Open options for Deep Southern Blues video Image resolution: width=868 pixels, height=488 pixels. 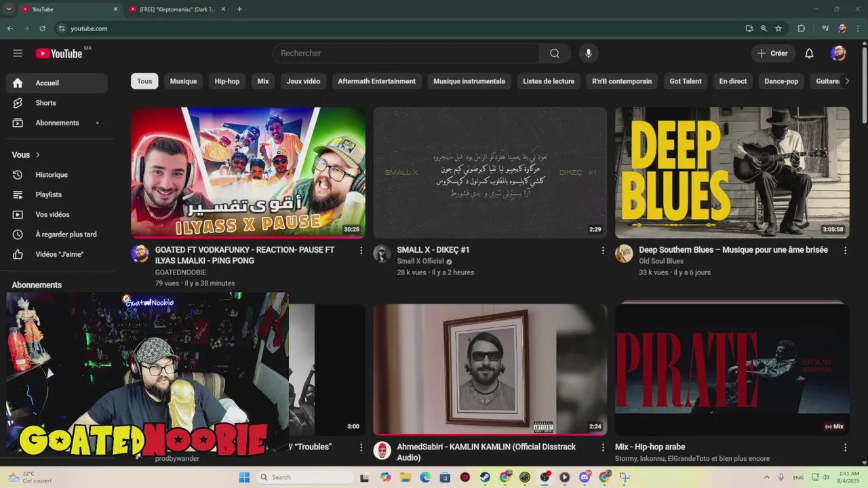845,251
